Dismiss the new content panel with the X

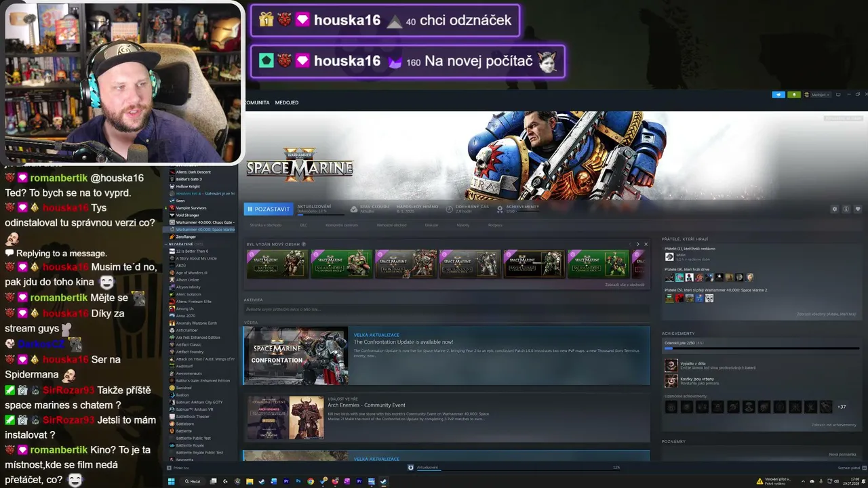coord(646,244)
